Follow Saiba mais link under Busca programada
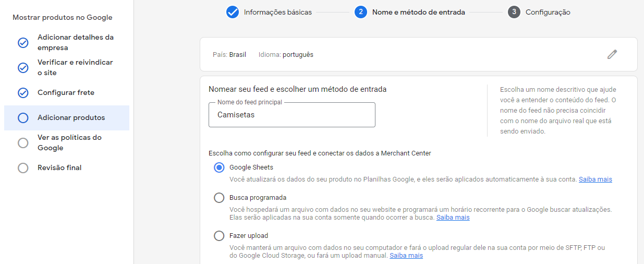 [x=453, y=218]
